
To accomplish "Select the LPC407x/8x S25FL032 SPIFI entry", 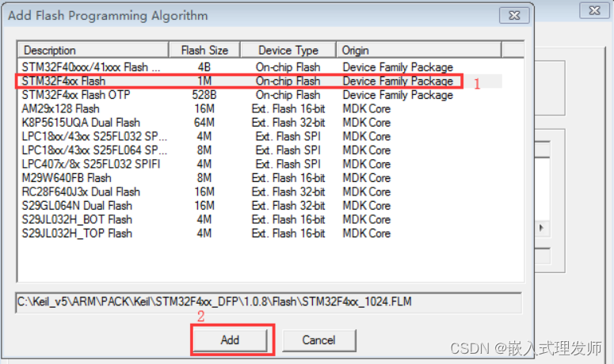I will 260,165.
